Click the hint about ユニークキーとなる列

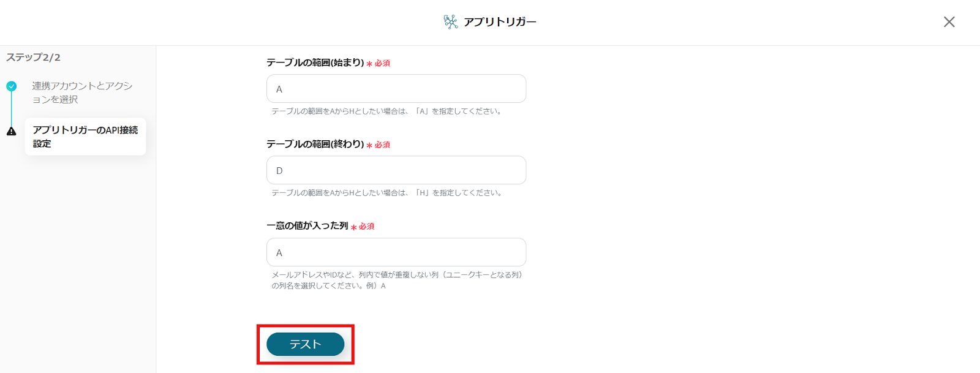coord(397,281)
